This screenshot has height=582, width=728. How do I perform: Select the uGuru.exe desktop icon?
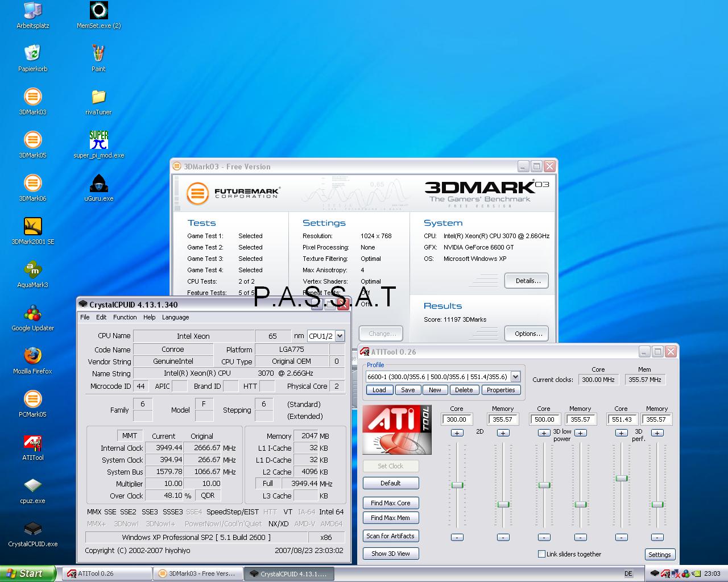[x=98, y=188]
